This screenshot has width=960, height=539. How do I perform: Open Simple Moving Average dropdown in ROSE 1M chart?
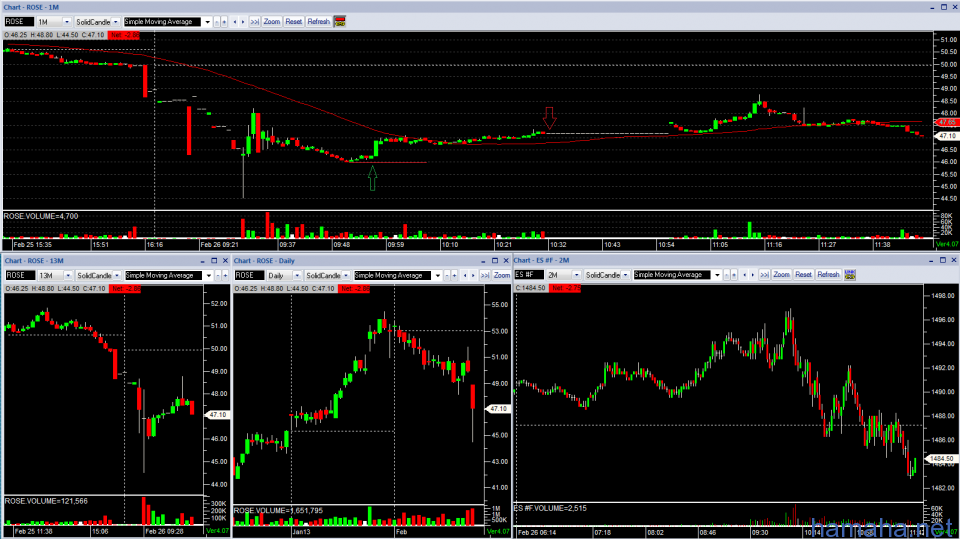point(207,22)
